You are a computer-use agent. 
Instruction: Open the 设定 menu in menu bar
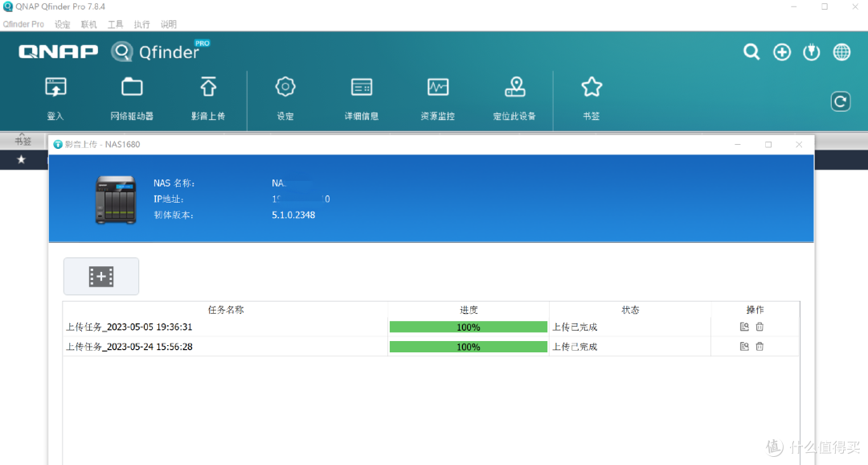pos(63,24)
